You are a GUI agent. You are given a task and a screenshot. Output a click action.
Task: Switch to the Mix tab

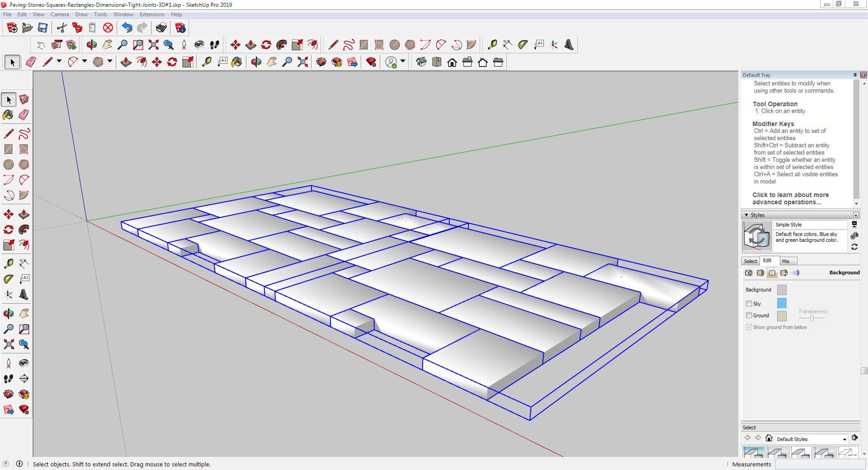(x=786, y=261)
